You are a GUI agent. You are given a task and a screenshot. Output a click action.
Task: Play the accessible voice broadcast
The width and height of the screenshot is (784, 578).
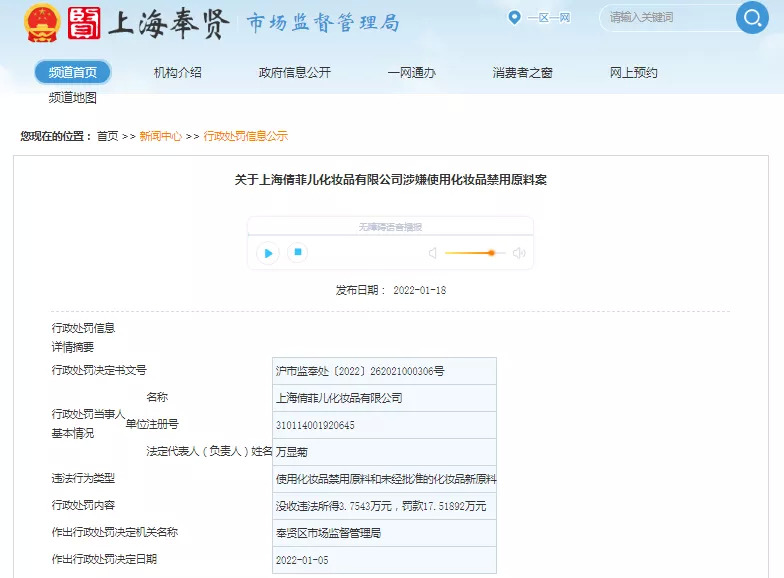click(x=267, y=253)
